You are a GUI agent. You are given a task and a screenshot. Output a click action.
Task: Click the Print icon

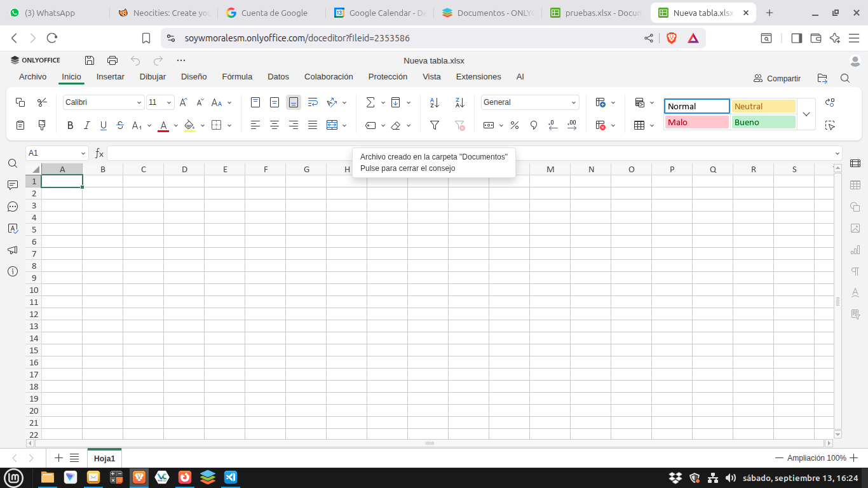click(112, 60)
